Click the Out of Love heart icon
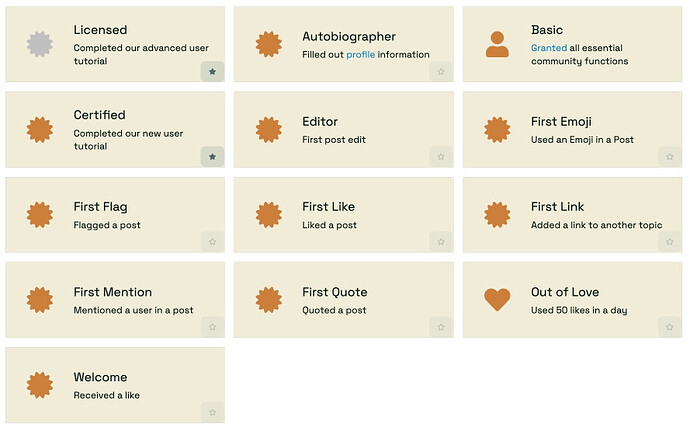The image size is (690, 431). (x=497, y=299)
